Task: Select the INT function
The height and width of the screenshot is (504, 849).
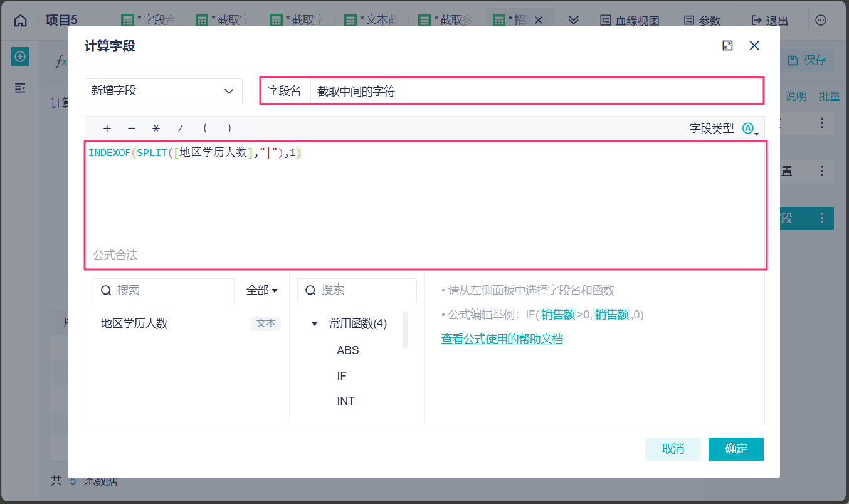Action: [x=345, y=401]
